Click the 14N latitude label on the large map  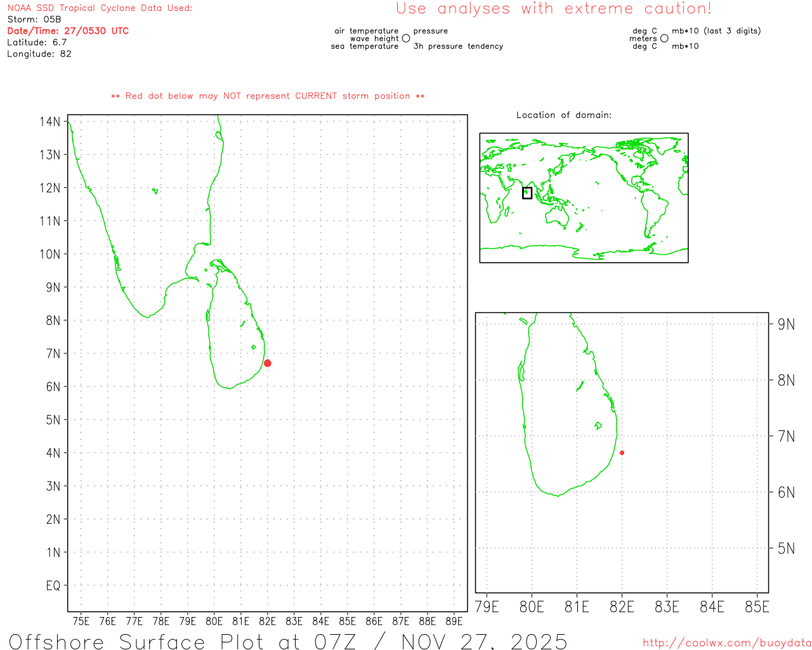(50, 122)
